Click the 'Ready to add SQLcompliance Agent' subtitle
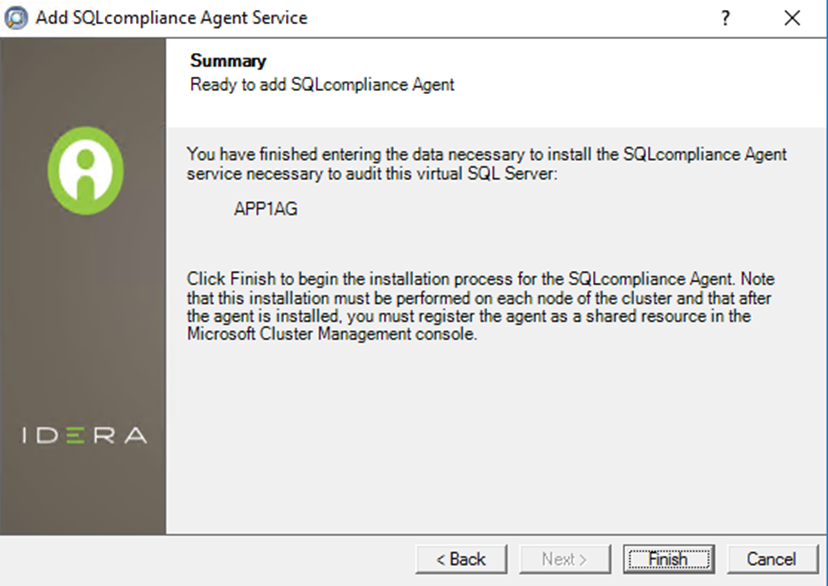Screen dimensions: 828x586 (x=322, y=85)
